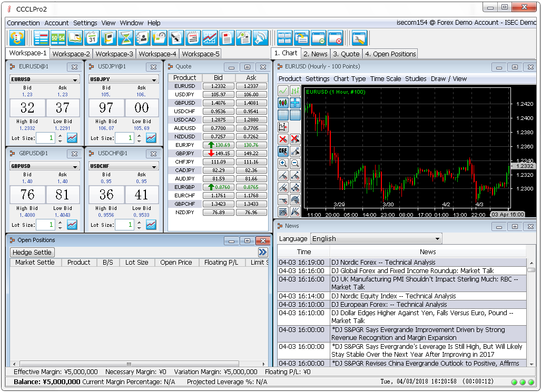Switch to the 4. Open Positions tab
The image size is (541, 392).
[390, 54]
